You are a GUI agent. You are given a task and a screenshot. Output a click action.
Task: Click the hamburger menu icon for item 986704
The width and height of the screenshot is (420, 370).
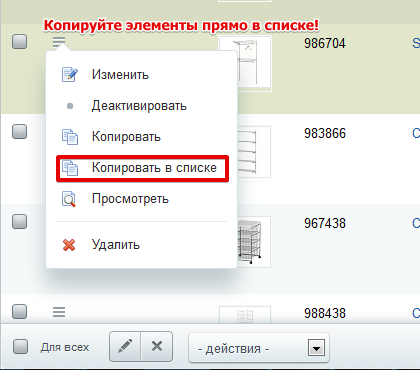59,42
